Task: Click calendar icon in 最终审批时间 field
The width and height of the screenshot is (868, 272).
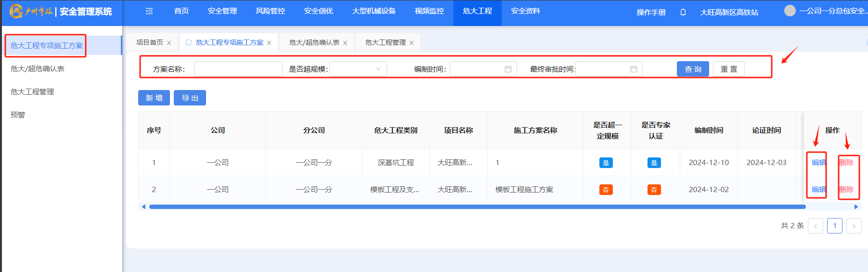Action: click(x=634, y=69)
